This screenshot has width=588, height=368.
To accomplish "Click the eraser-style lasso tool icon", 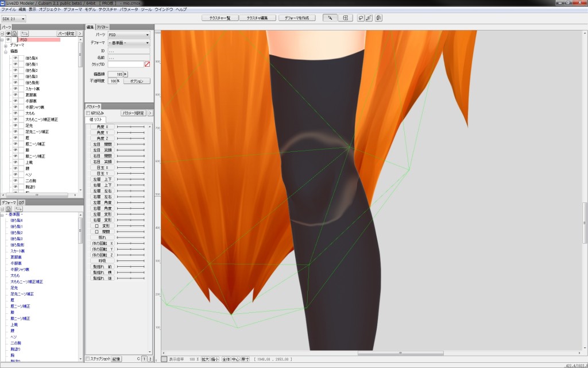I will click(369, 18).
